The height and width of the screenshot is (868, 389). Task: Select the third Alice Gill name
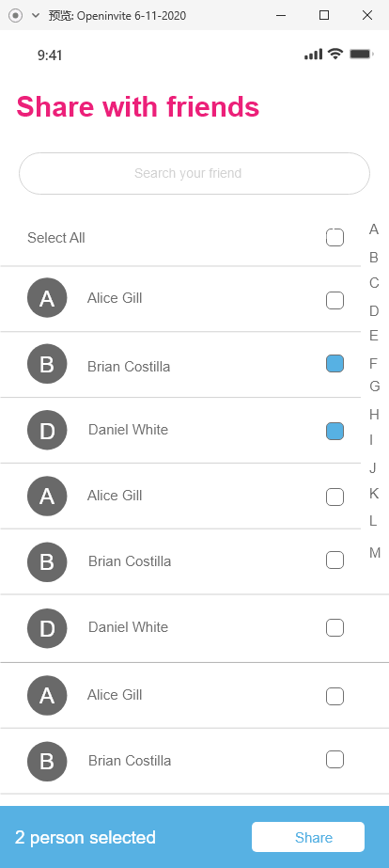115,695
